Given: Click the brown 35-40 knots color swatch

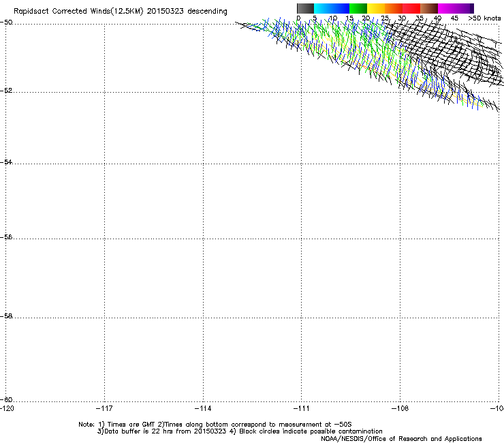Looking at the screenshot, I should pyautogui.click(x=429, y=8).
